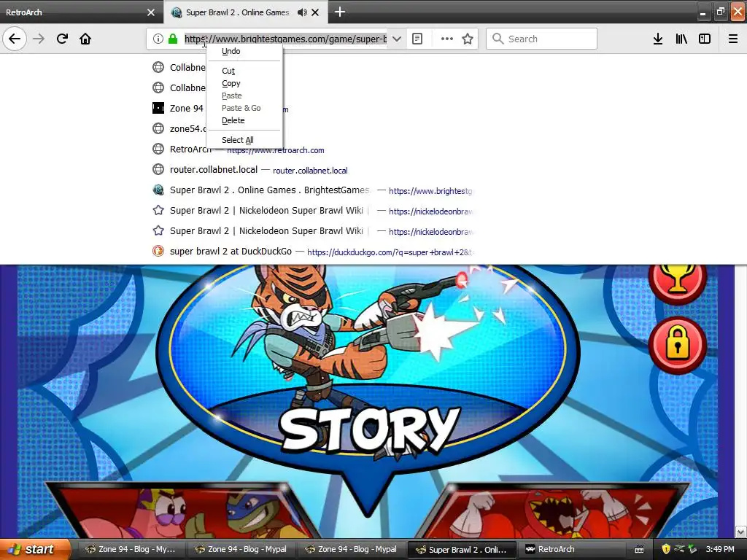Mute the Super Brawl 2 tab audio

302,12
